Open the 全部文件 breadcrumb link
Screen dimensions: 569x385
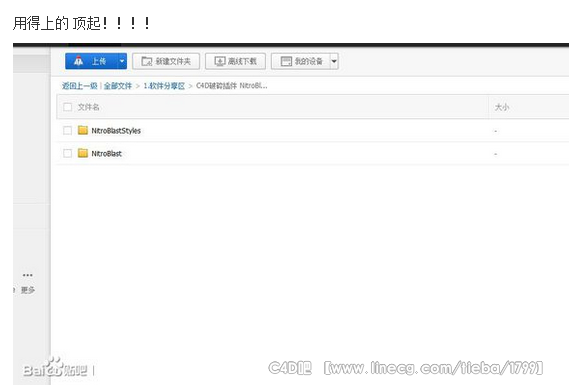tap(118, 86)
